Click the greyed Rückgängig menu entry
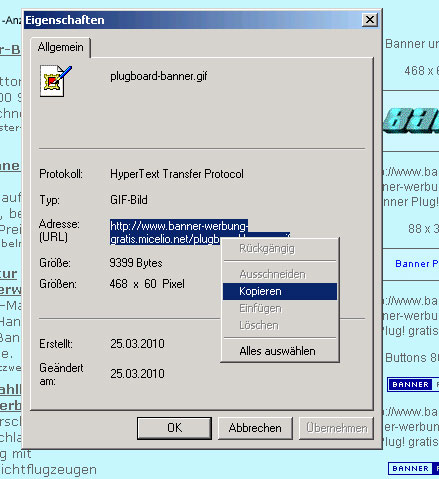 click(x=280, y=249)
